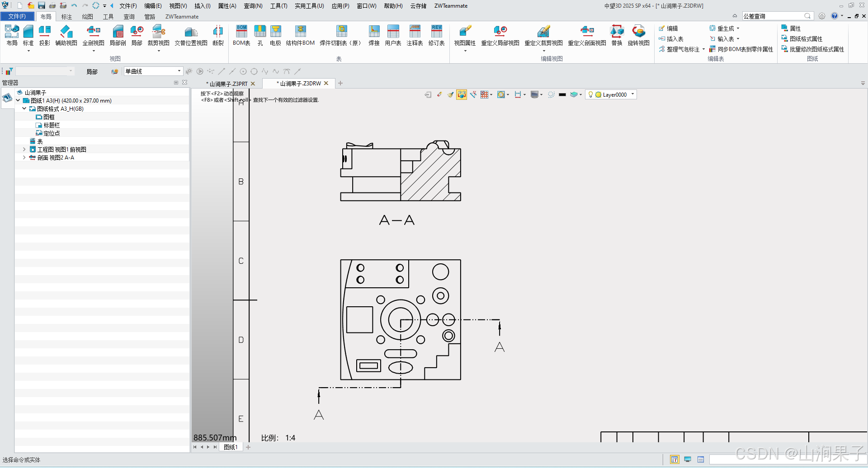Open the new document tab plus button
Viewport: 868px width, 468px height.
coord(340,83)
